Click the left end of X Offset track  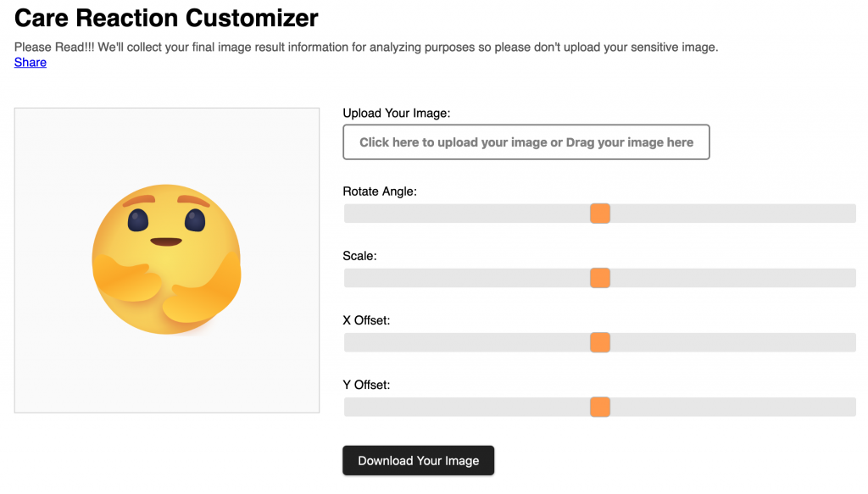348,342
